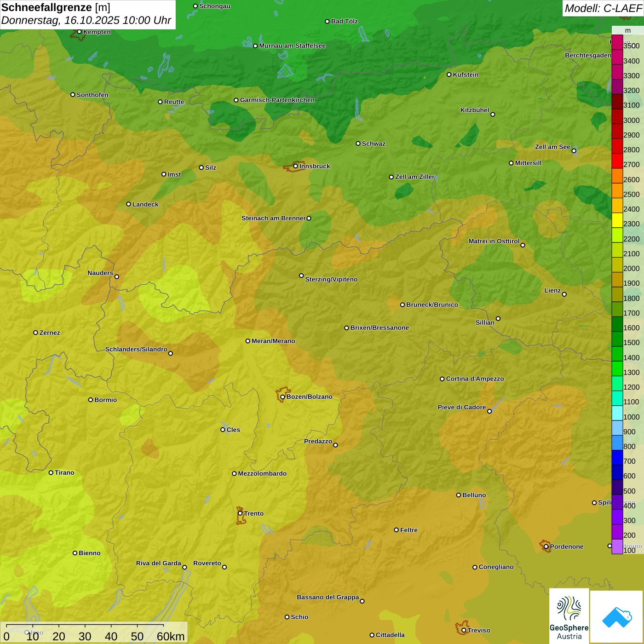Select the Trento location marker dot
The height and width of the screenshot is (644, 644).
pyautogui.click(x=240, y=513)
